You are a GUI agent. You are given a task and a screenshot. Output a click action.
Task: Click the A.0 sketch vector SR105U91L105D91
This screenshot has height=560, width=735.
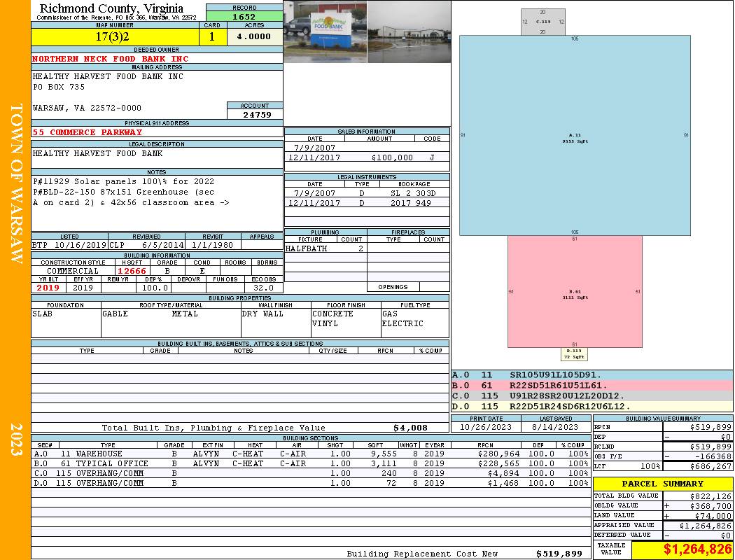click(x=555, y=375)
